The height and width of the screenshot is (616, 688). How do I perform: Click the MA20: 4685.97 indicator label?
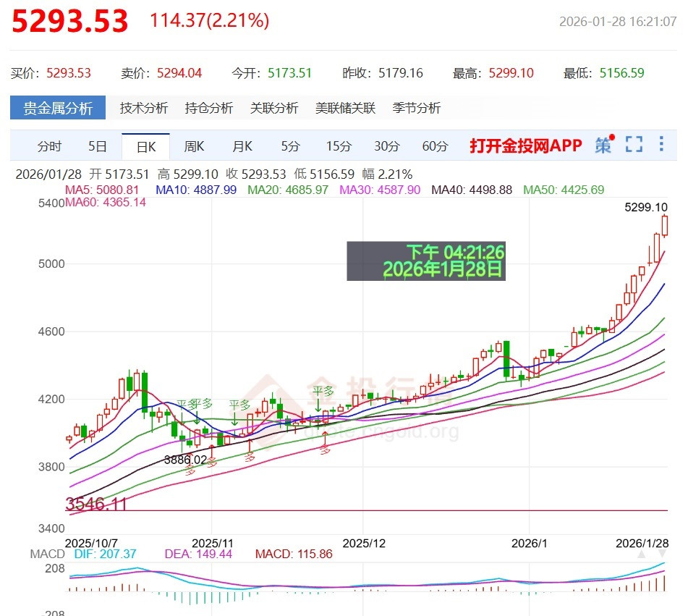pyautogui.click(x=288, y=190)
